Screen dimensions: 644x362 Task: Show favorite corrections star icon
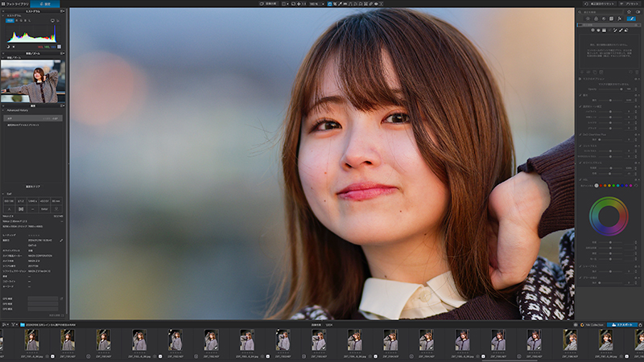coord(629,12)
